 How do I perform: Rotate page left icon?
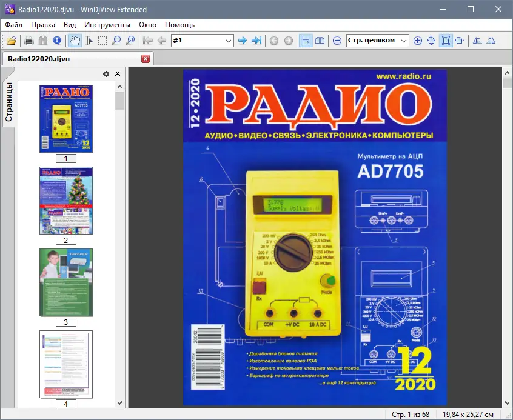(477, 41)
